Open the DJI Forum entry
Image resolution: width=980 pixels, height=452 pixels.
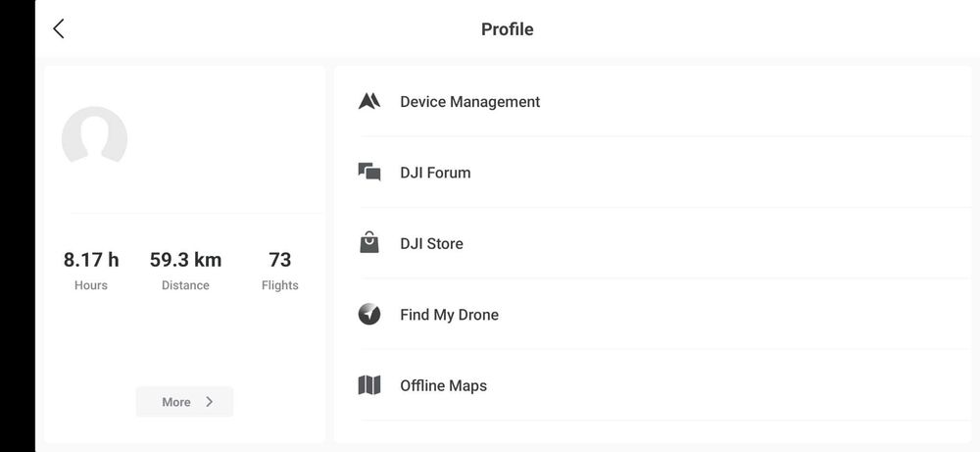tap(435, 173)
